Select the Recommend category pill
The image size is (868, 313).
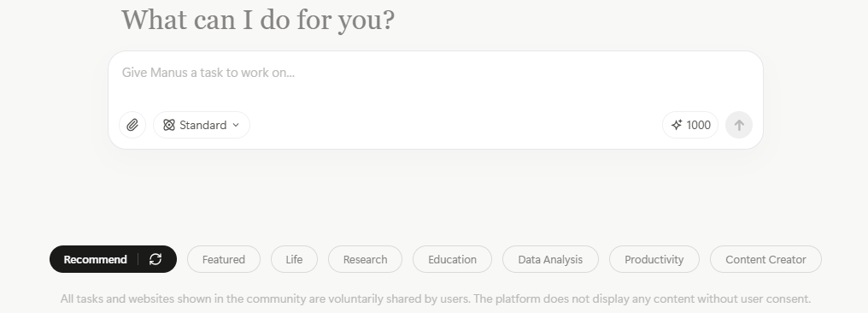tap(95, 259)
